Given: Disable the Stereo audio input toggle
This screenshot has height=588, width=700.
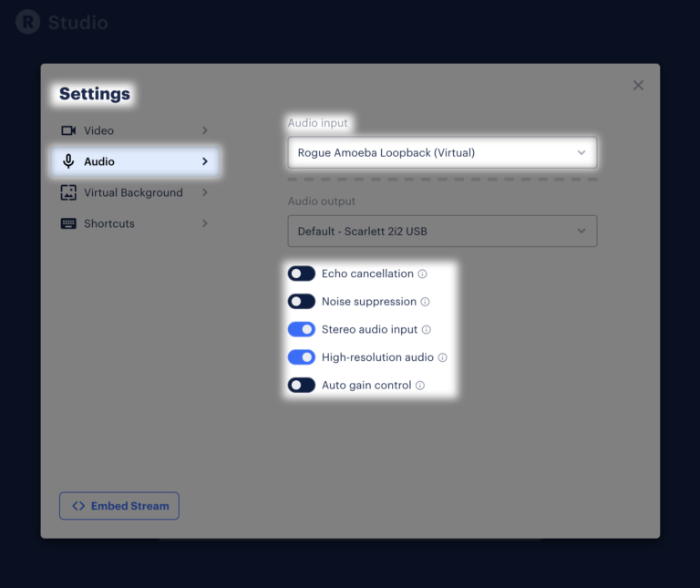Looking at the screenshot, I should [x=302, y=330].
